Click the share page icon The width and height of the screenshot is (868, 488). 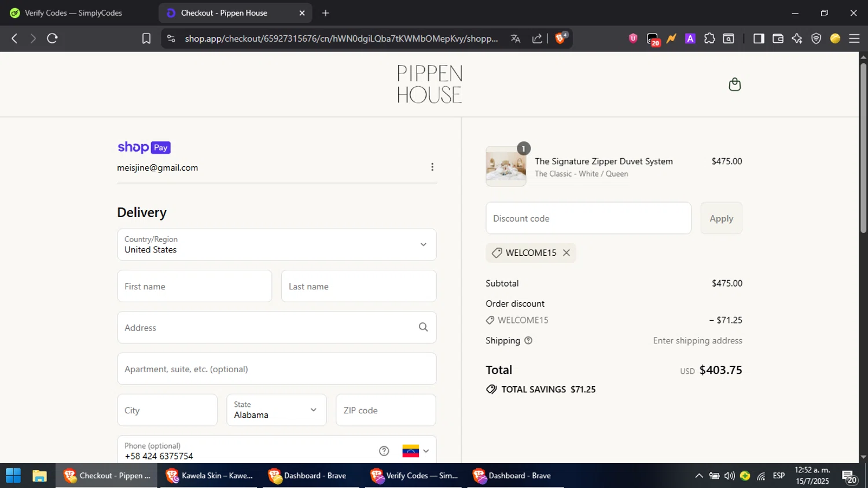click(537, 38)
